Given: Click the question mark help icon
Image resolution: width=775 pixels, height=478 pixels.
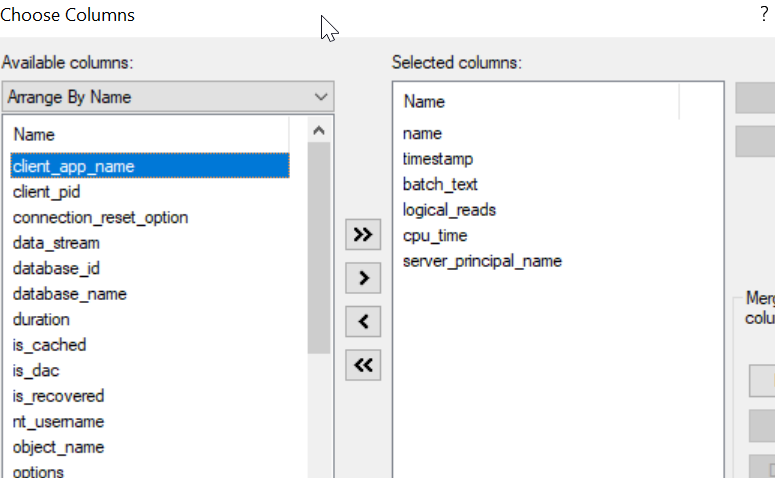Looking at the screenshot, I should pos(764,15).
